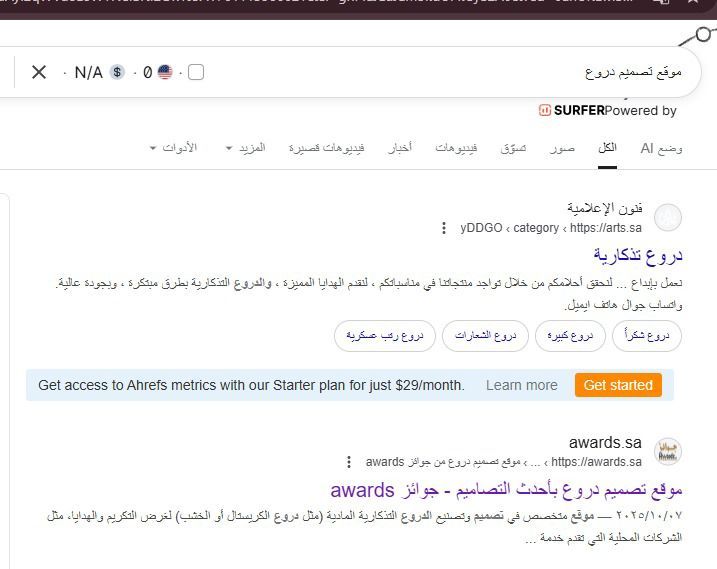Open the دروع تذكارية result title
This screenshot has width=717, height=569.
point(637,255)
